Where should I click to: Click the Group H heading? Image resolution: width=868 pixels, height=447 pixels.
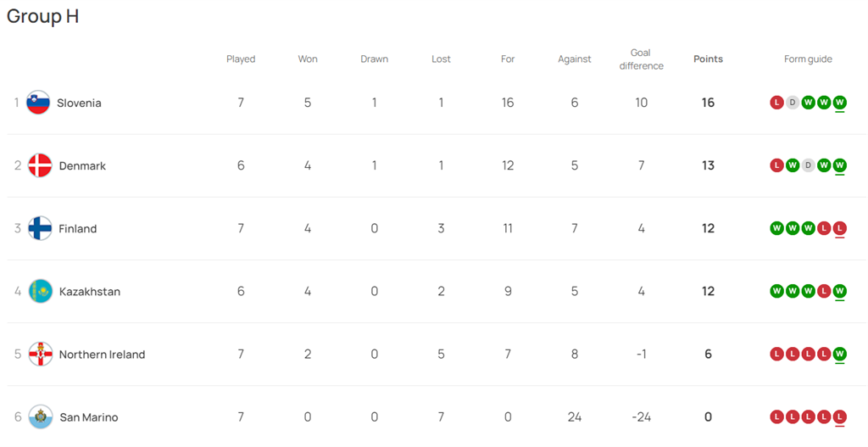pyautogui.click(x=43, y=16)
